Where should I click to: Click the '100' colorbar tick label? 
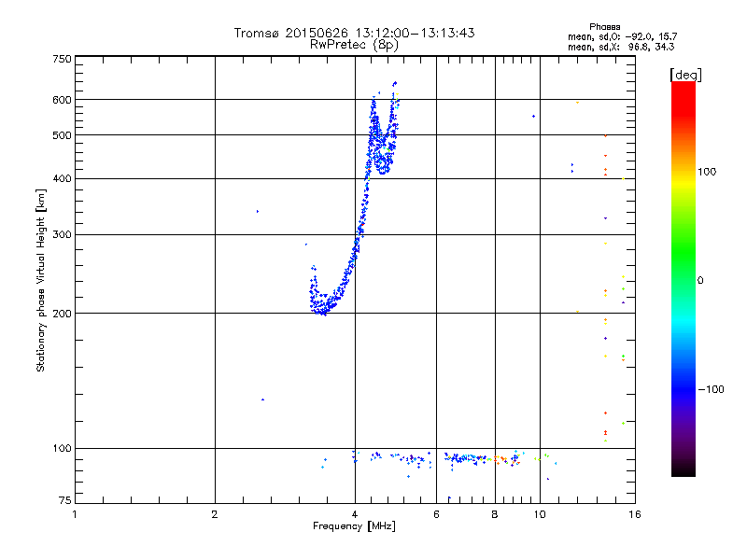pos(707,172)
